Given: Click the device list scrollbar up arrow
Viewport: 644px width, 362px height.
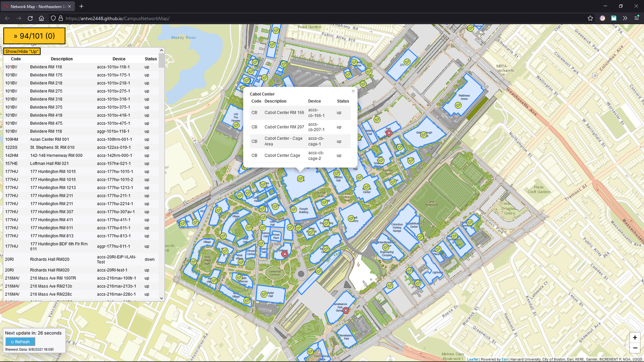Looking at the screenshot, I should point(162,50).
